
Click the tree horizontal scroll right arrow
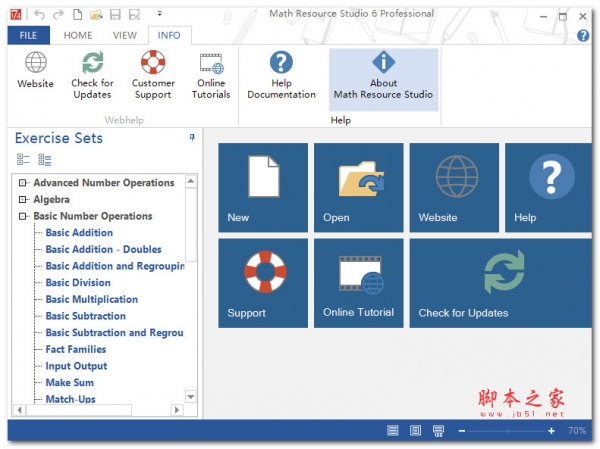pyautogui.click(x=176, y=410)
